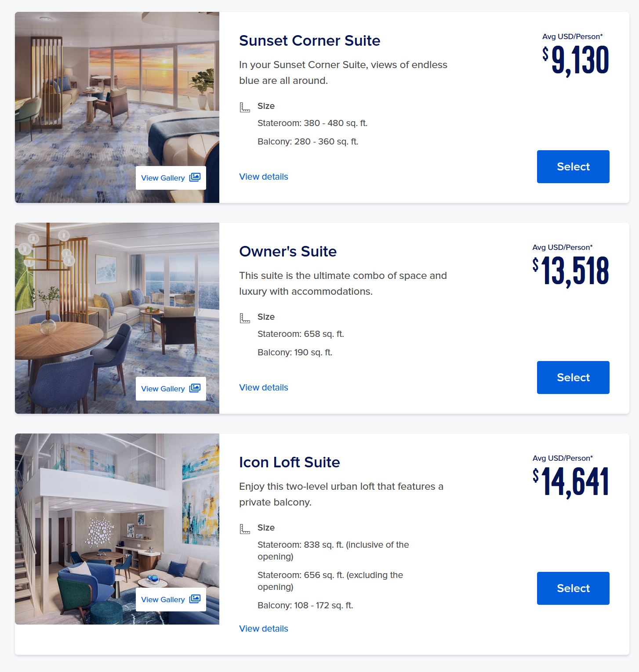Click gallery icon on Icon Loft Suite photo
This screenshot has width=639, height=672.
click(x=195, y=599)
